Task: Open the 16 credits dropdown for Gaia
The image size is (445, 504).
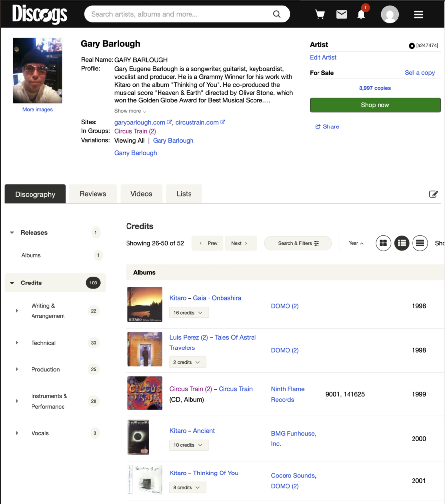Action: (189, 313)
